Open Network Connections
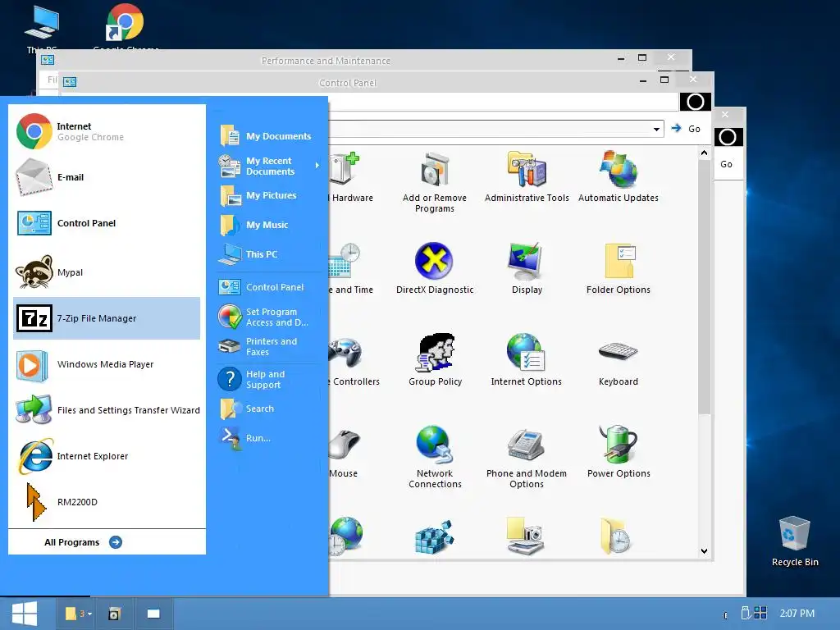The width and height of the screenshot is (840, 630). [x=435, y=456]
